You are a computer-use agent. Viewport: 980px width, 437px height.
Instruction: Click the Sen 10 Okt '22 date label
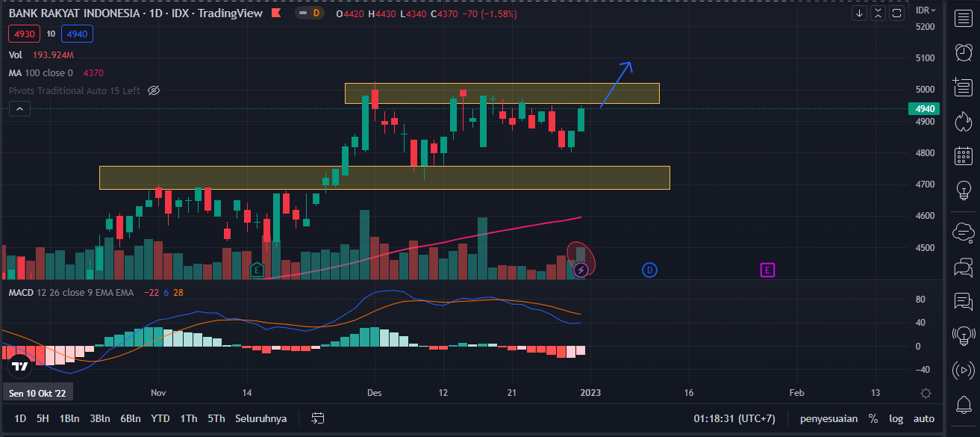[x=38, y=393]
